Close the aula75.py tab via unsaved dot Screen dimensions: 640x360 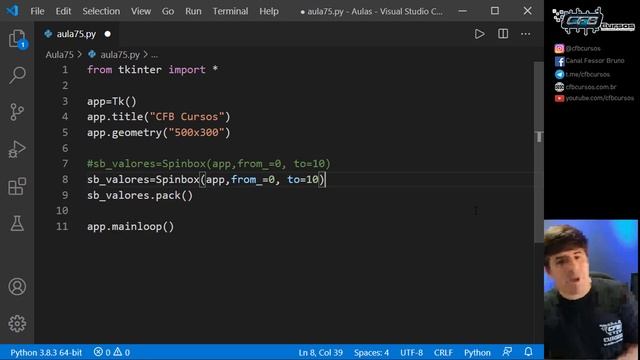tap(107, 34)
